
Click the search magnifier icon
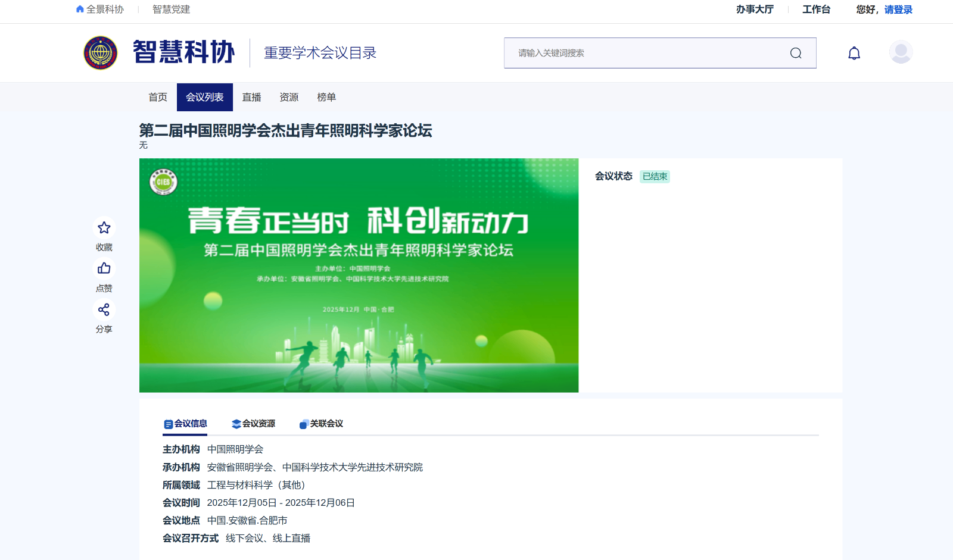796,53
